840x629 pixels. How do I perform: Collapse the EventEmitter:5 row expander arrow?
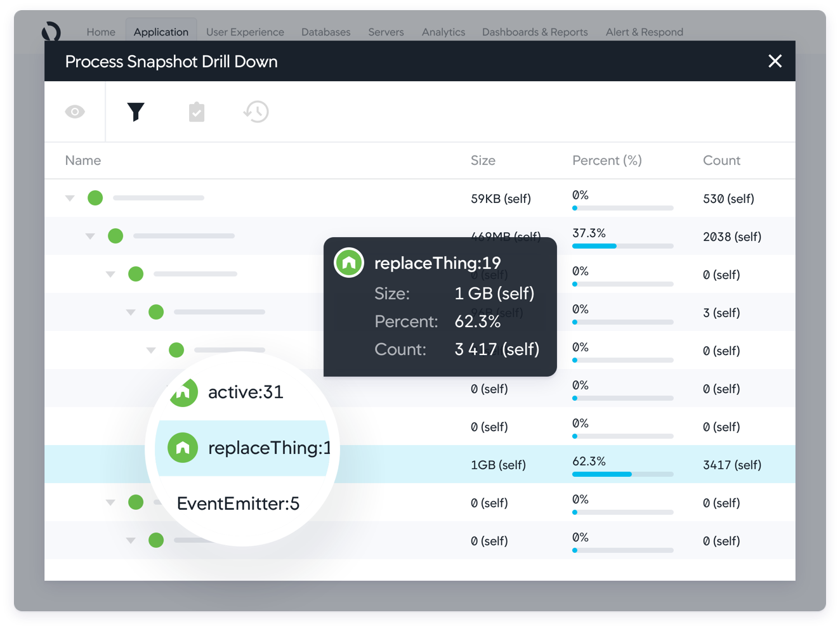[110, 503]
